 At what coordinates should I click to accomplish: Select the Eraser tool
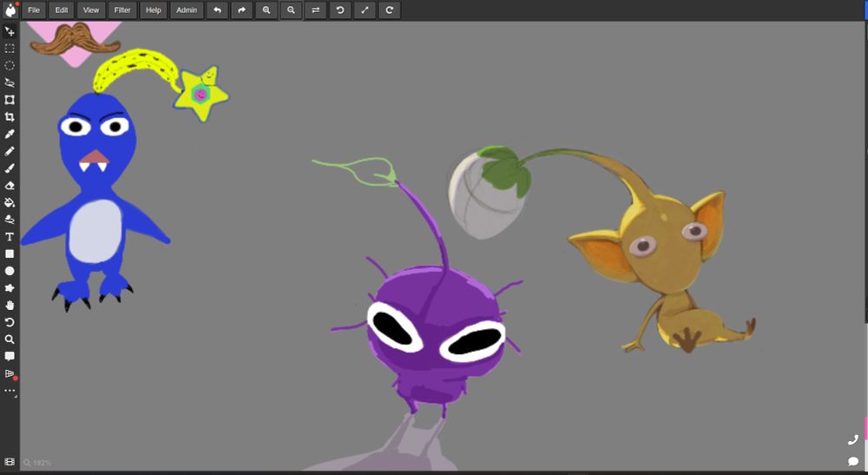point(10,186)
